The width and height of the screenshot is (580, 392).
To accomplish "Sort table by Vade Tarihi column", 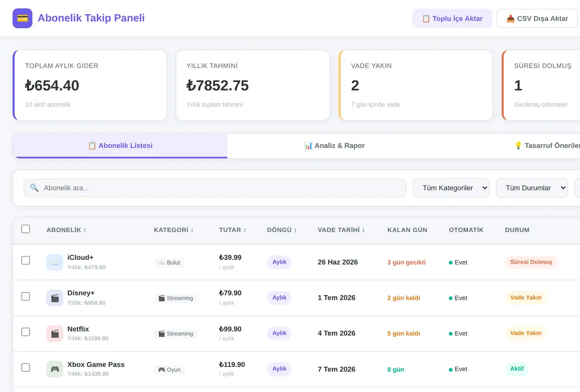I will coord(341,230).
